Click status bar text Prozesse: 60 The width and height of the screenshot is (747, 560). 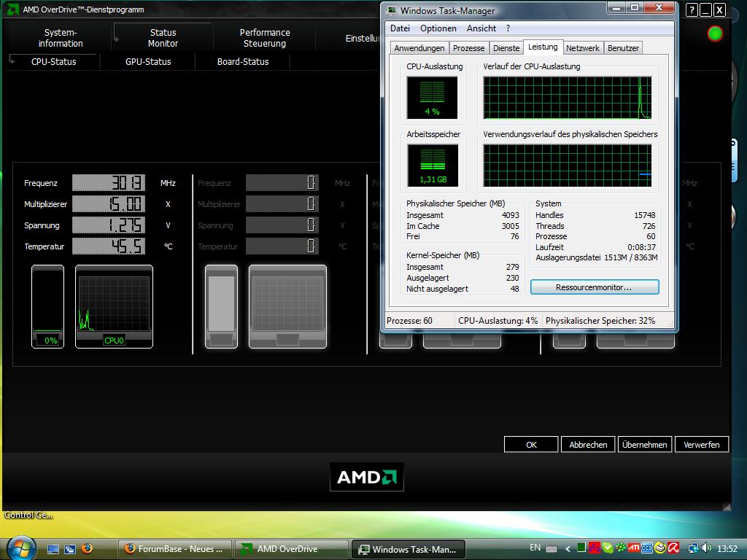[x=410, y=321]
